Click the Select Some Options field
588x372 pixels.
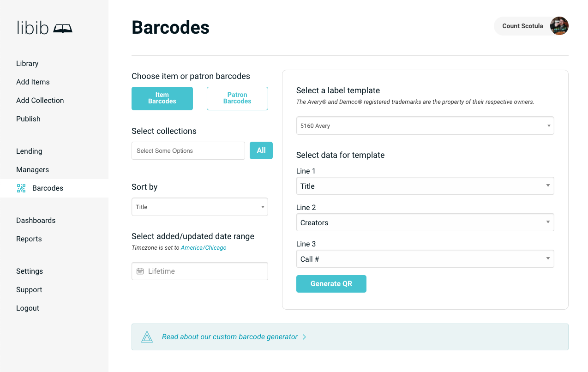tap(188, 150)
